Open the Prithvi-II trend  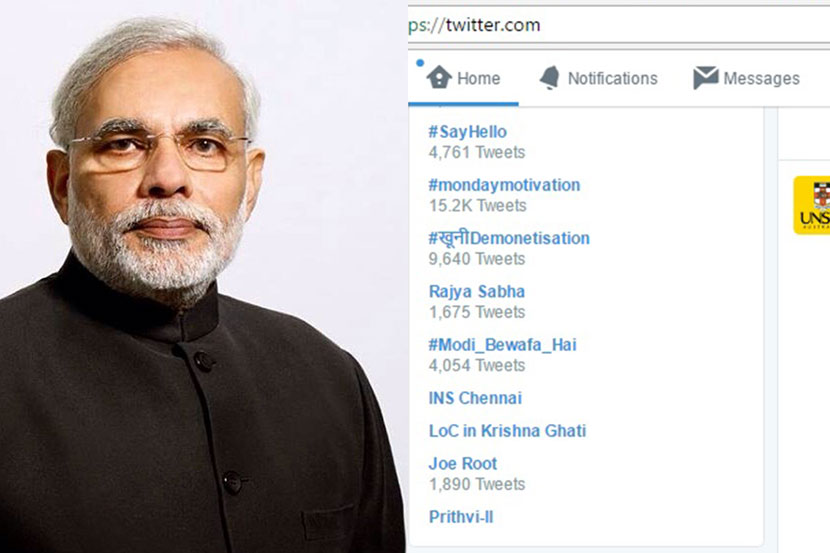[461, 517]
